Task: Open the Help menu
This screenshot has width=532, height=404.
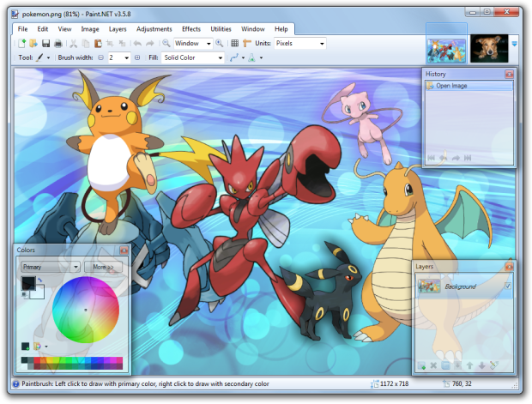Action: [x=281, y=29]
